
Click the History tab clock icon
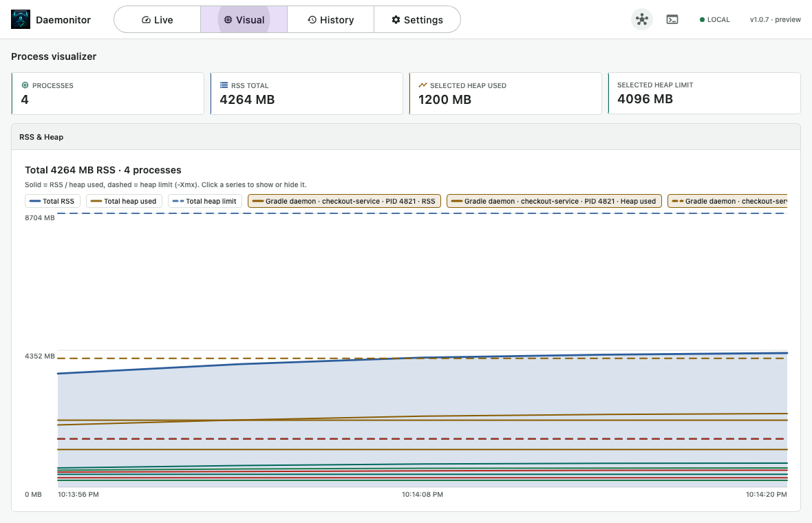[x=312, y=20]
